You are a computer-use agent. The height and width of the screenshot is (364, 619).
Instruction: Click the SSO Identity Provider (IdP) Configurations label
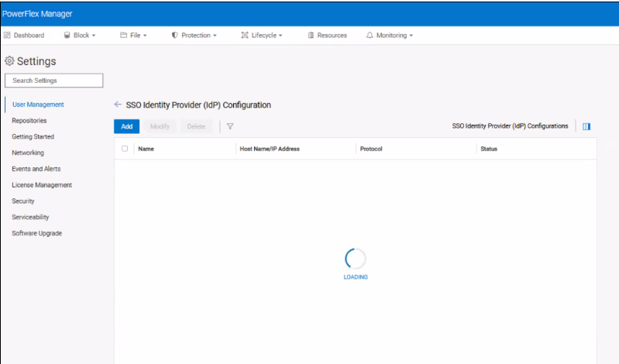click(x=510, y=126)
